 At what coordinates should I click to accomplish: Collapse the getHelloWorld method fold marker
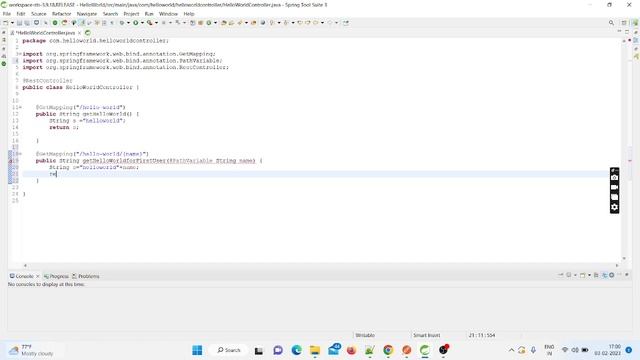click(20, 107)
